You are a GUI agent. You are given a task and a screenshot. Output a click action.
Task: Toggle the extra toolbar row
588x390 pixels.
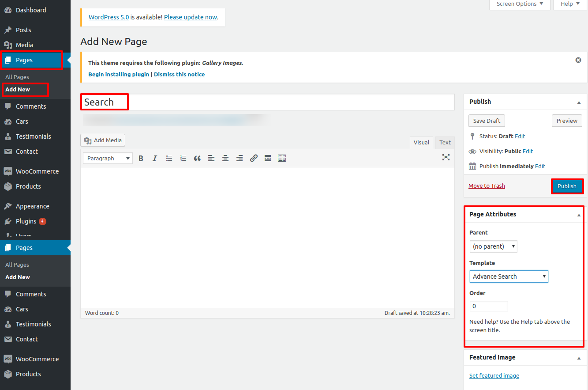282,158
